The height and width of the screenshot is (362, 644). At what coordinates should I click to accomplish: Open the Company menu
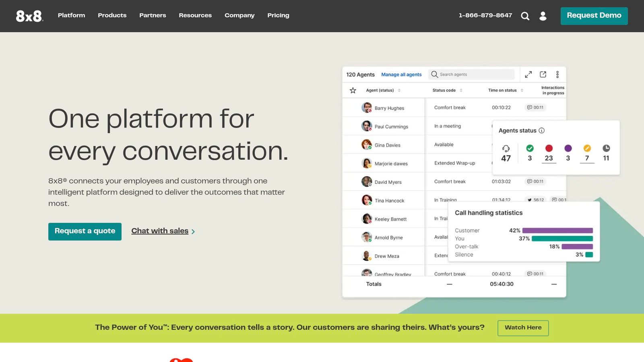(239, 15)
